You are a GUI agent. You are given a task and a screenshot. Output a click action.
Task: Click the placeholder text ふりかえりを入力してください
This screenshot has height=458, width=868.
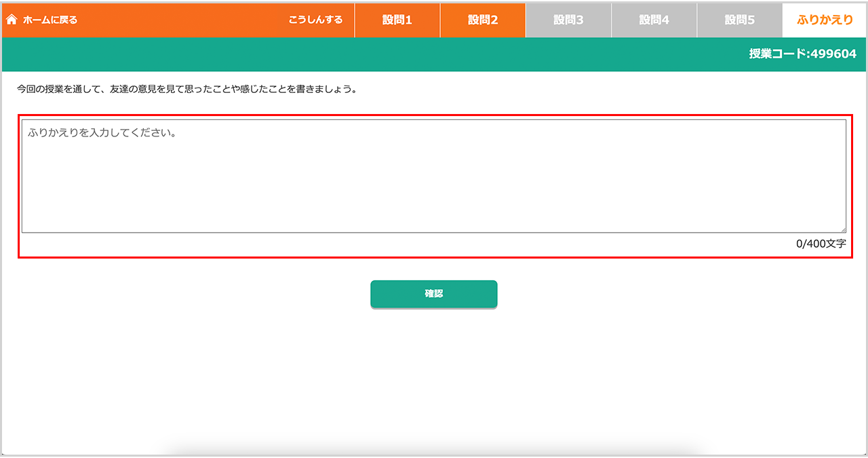coord(102,133)
